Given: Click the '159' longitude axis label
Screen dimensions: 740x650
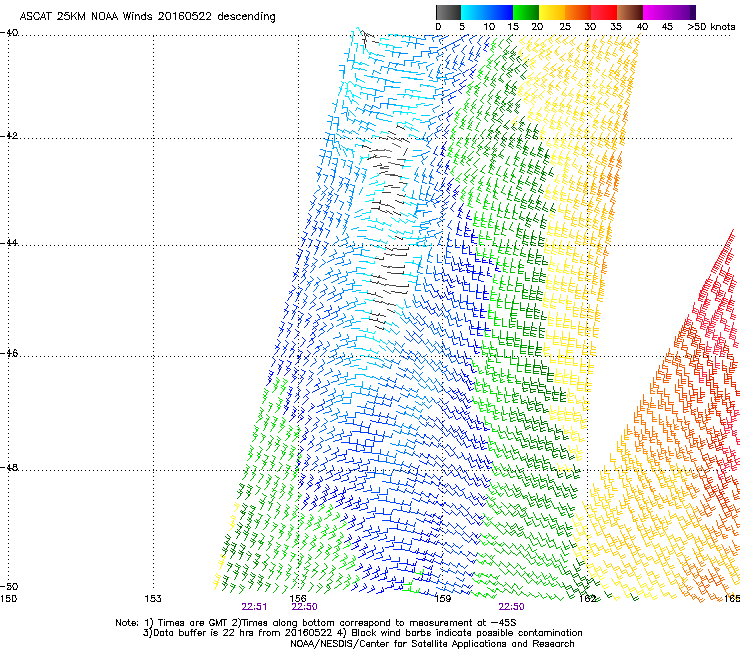Looking at the screenshot, I should pos(443,599).
